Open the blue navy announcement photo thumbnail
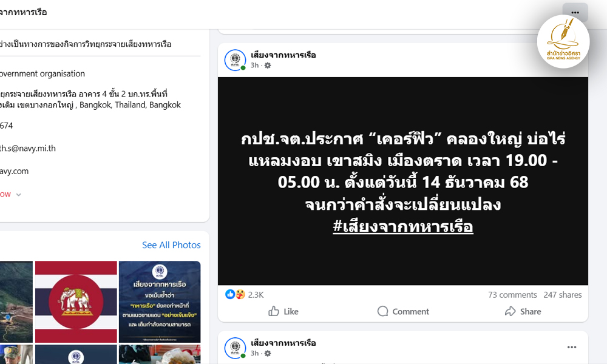Viewport: 607px width, 364px height. pos(160,302)
